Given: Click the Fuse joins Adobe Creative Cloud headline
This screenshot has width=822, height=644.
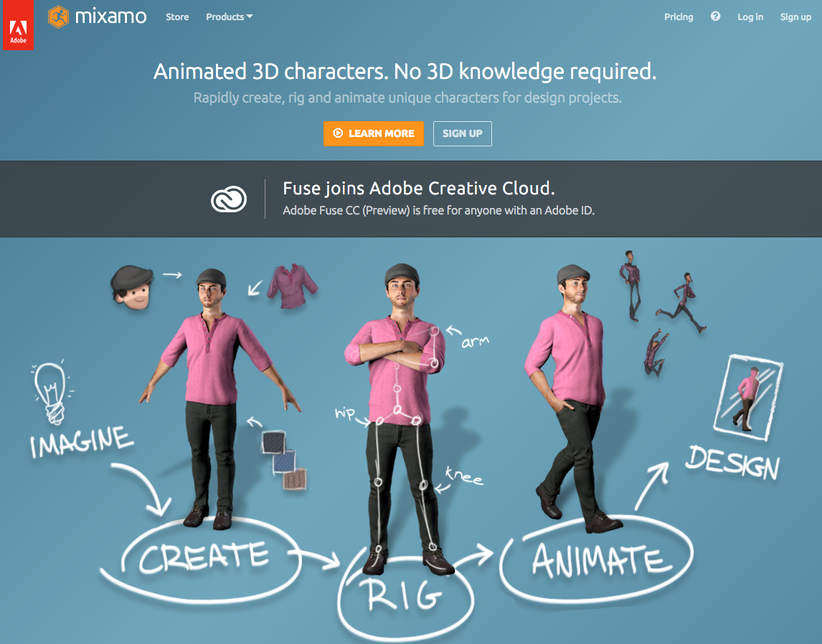Looking at the screenshot, I should coord(419,188).
